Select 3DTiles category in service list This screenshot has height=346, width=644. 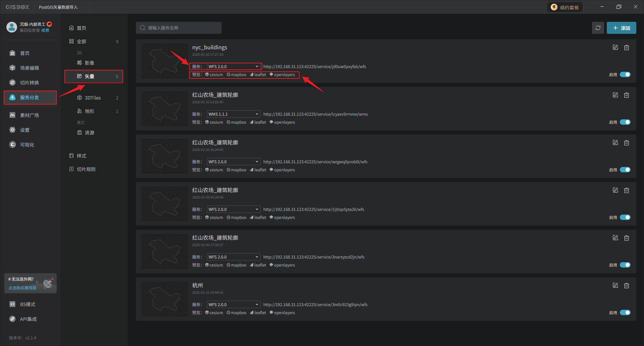tap(93, 98)
